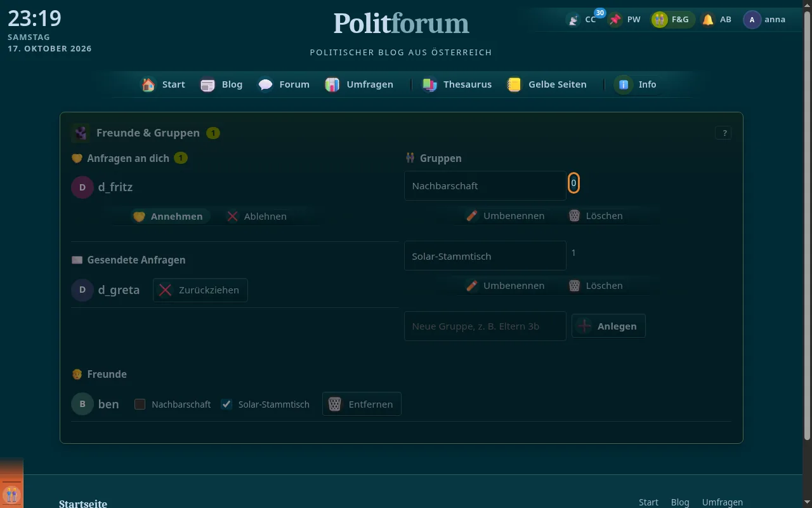Check Nachbarschaft for friend ben
This screenshot has width=812, height=508.
coord(140,404)
